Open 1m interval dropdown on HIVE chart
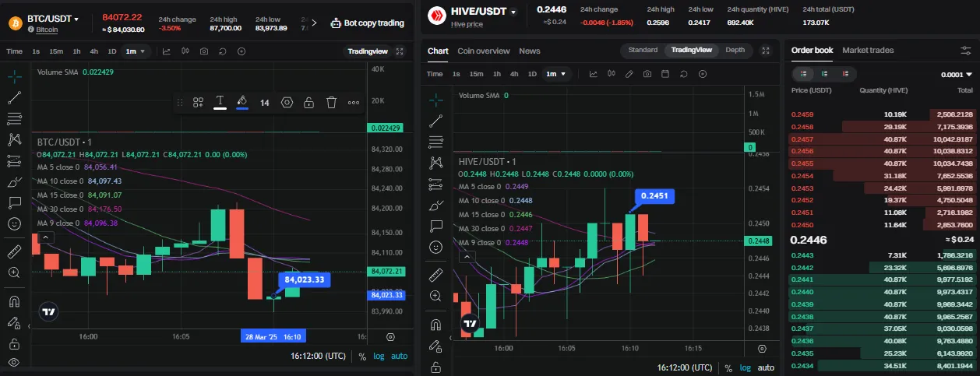 click(x=556, y=74)
